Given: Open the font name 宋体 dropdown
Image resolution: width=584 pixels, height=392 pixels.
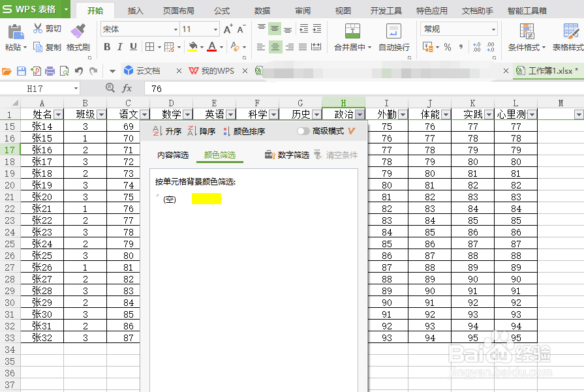Looking at the screenshot, I should 176,29.
